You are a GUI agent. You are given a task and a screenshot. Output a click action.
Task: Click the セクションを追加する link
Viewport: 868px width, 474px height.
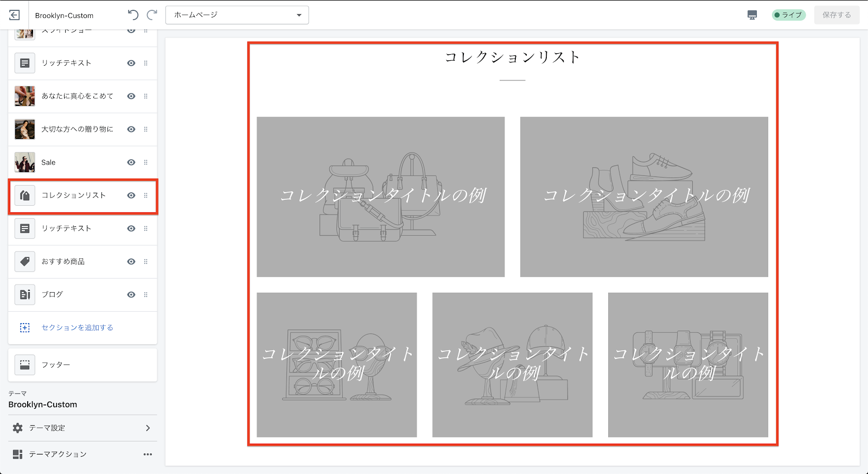click(77, 327)
